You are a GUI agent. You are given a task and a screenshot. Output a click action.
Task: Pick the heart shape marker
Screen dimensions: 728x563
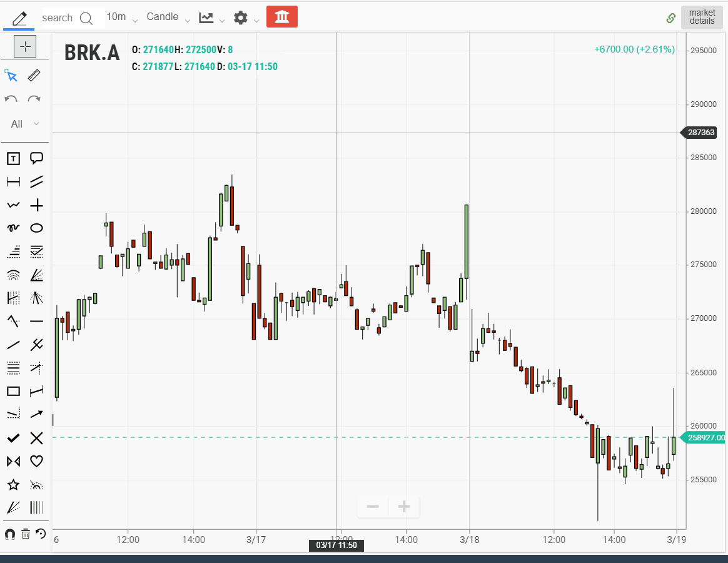click(x=37, y=462)
